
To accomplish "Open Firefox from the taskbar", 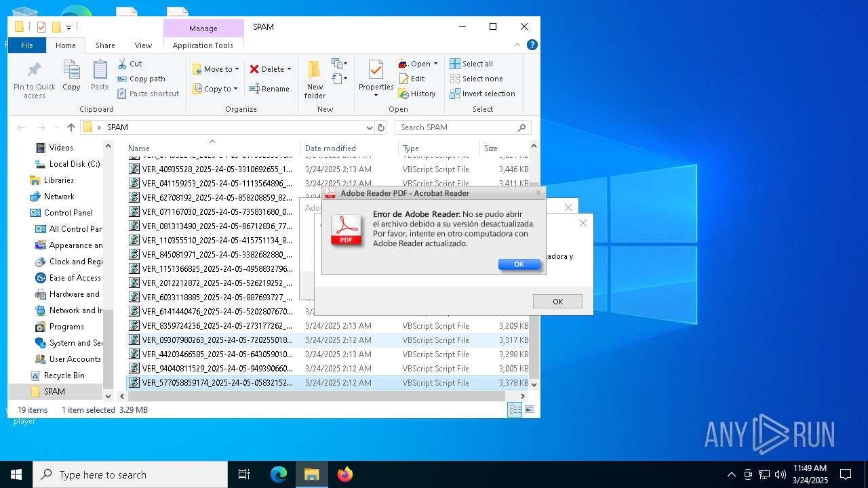I will (345, 474).
